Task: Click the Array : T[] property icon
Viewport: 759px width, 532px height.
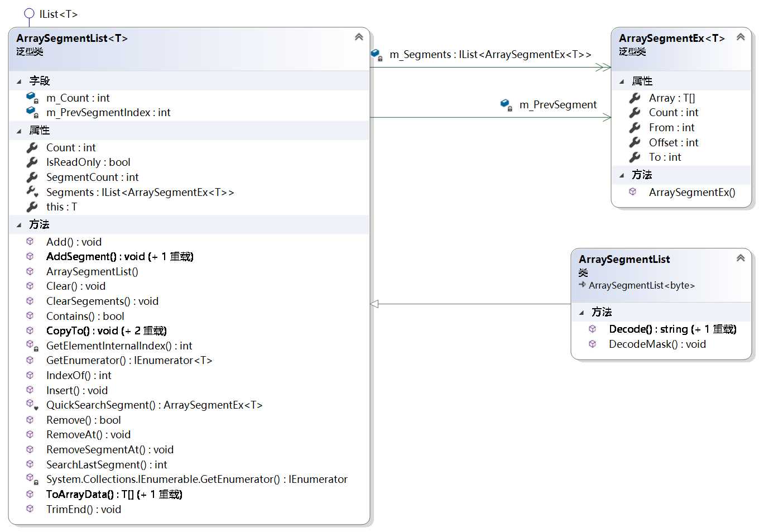Action: tap(635, 98)
